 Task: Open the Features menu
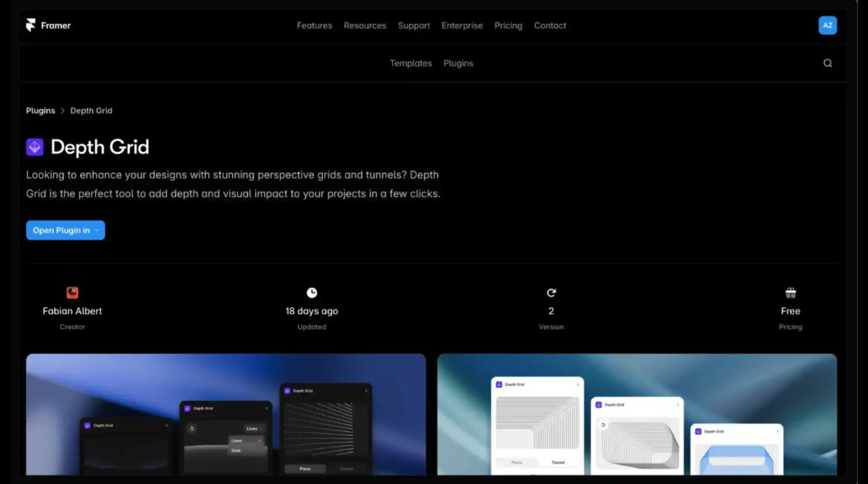[x=314, y=26]
